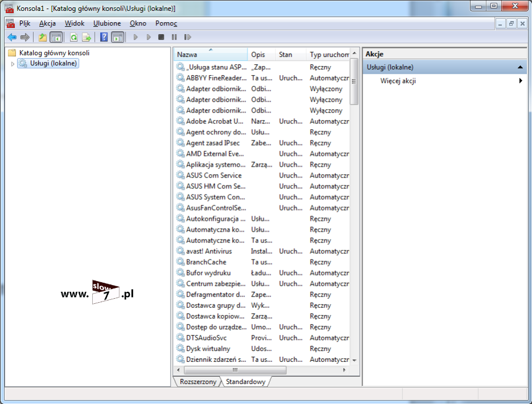Select the Defragmentator d... service row
The image size is (532, 404).
click(262, 294)
